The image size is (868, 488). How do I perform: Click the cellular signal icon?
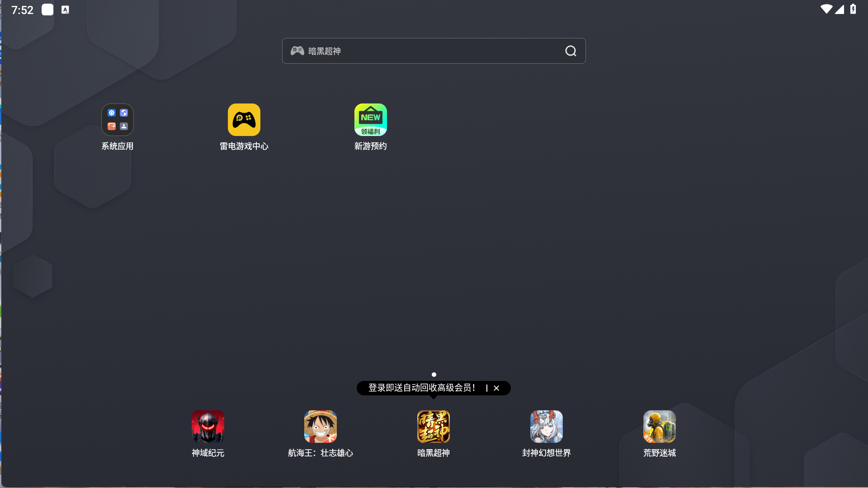[x=840, y=9]
